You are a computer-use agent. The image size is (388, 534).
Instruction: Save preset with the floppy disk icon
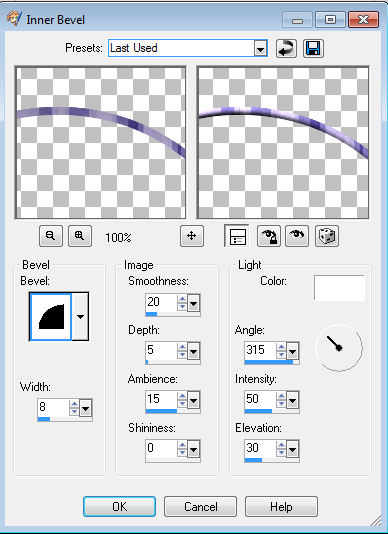(313, 48)
